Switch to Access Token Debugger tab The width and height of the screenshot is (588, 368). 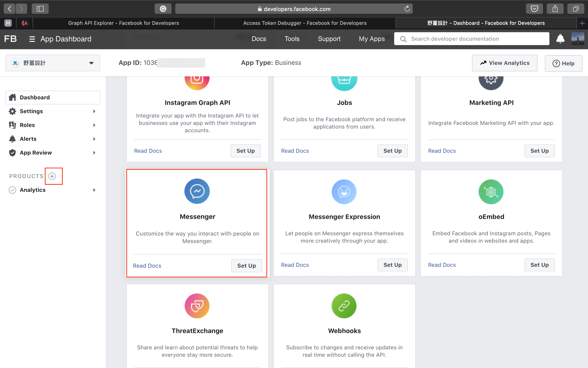tap(305, 23)
